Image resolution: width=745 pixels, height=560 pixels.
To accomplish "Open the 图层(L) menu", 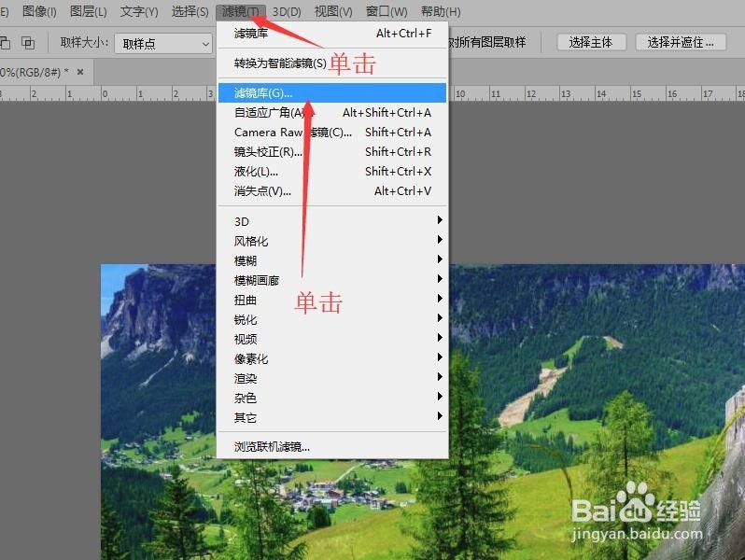I will [89, 11].
